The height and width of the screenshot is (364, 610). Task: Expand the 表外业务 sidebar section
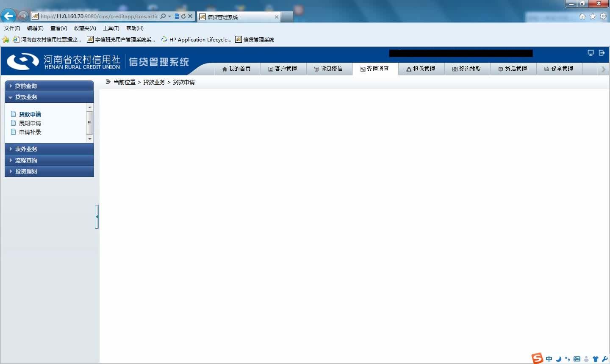[49, 149]
